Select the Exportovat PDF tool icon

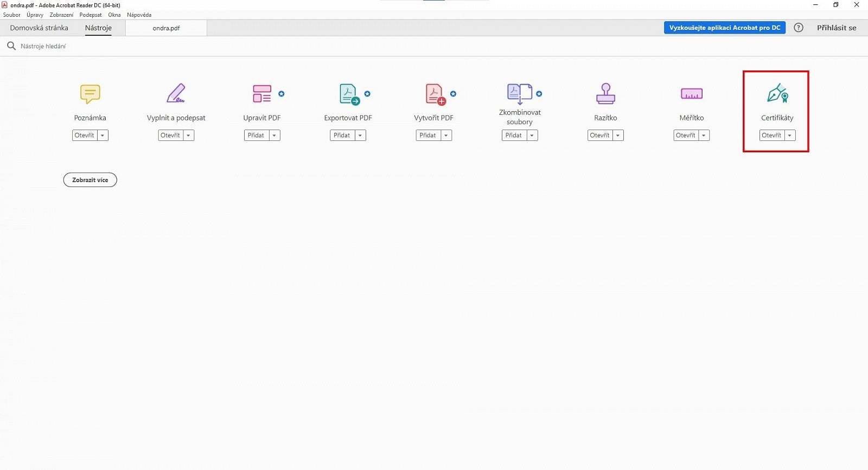pyautogui.click(x=349, y=94)
